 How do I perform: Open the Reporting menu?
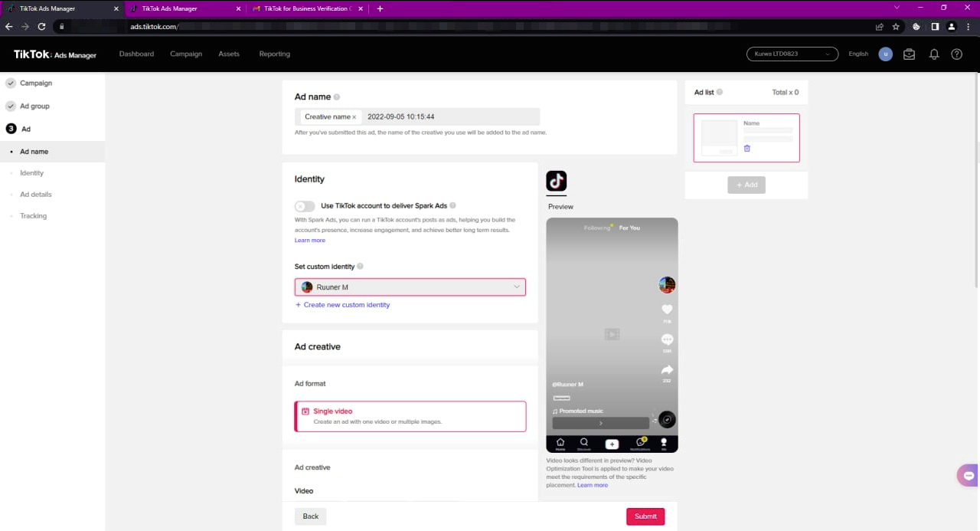274,54
